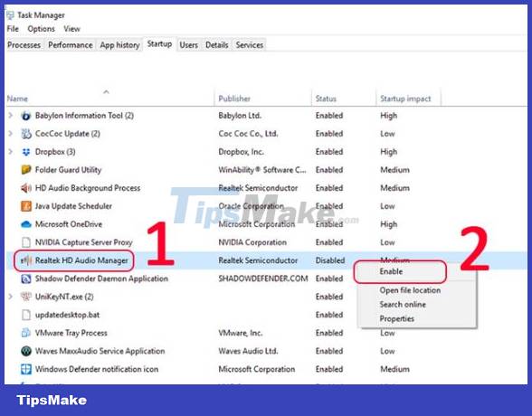
Task: Click the Task Manager title bar icon
Action: click(x=11, y=15)
